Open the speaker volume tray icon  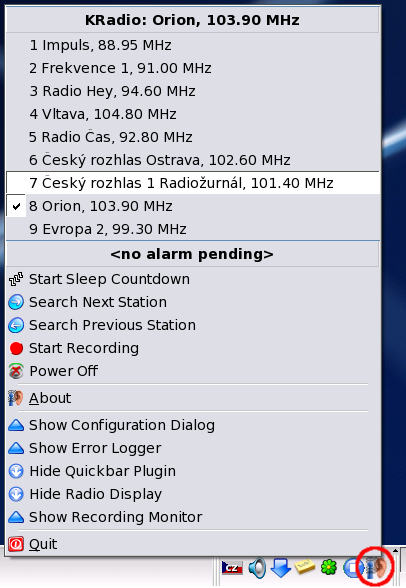click(257, 568)
